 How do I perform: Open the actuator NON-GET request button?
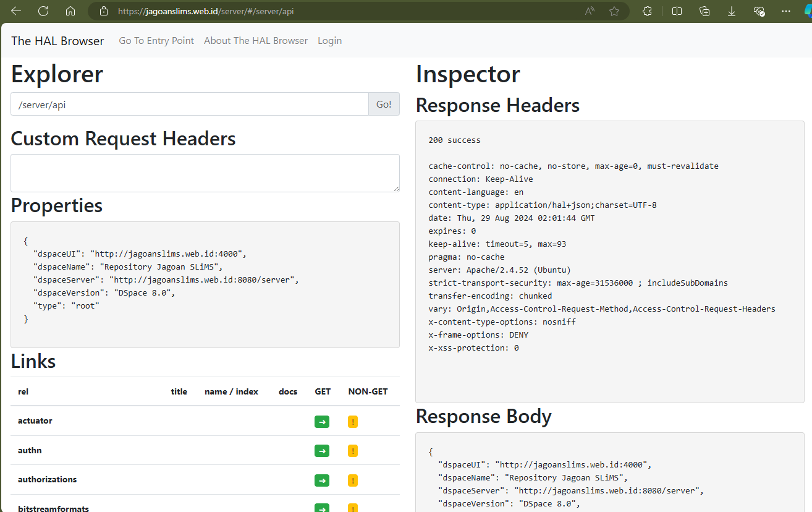(x=353, y=422)
